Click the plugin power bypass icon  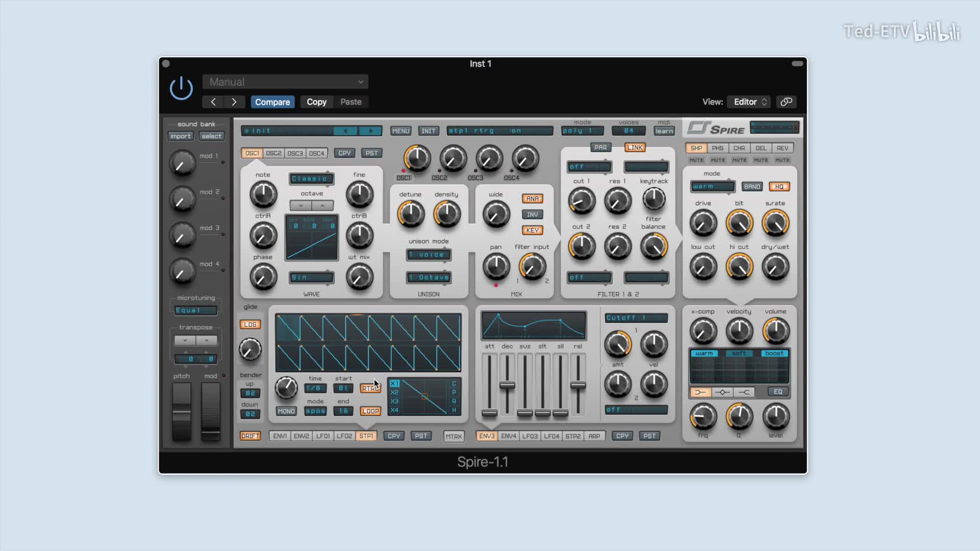[181, 88]
